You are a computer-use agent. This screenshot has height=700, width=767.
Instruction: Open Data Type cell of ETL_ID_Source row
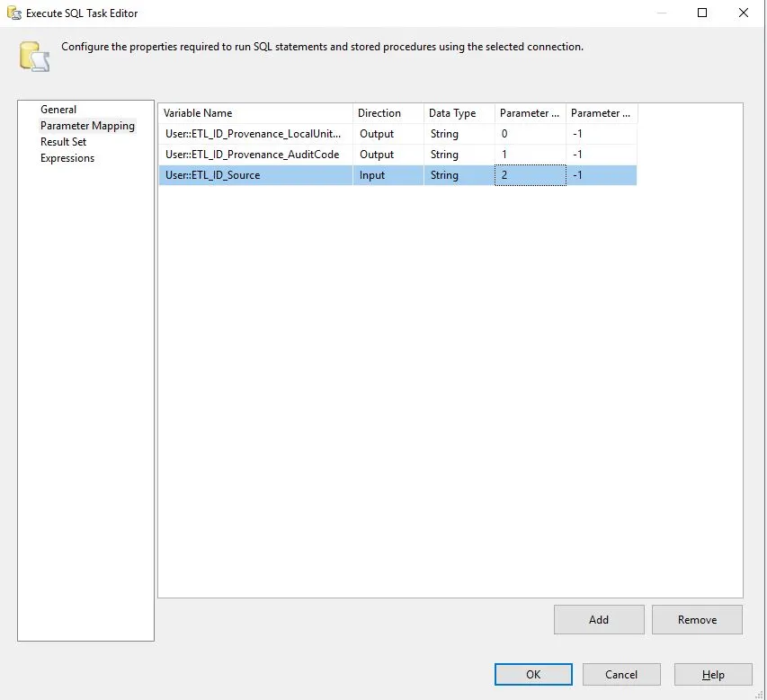(459, 175)
